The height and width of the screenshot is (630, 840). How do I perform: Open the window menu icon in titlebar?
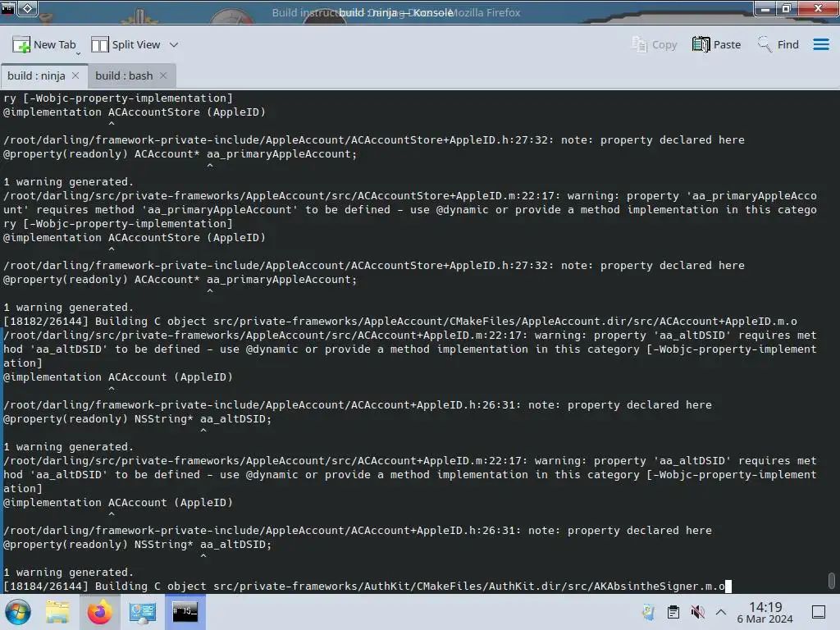[x=8, y=8]
